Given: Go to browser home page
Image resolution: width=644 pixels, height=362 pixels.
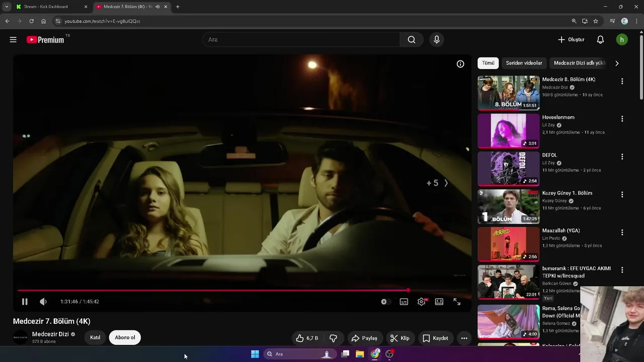Looking at the screenshot, I should pos(43,21).
